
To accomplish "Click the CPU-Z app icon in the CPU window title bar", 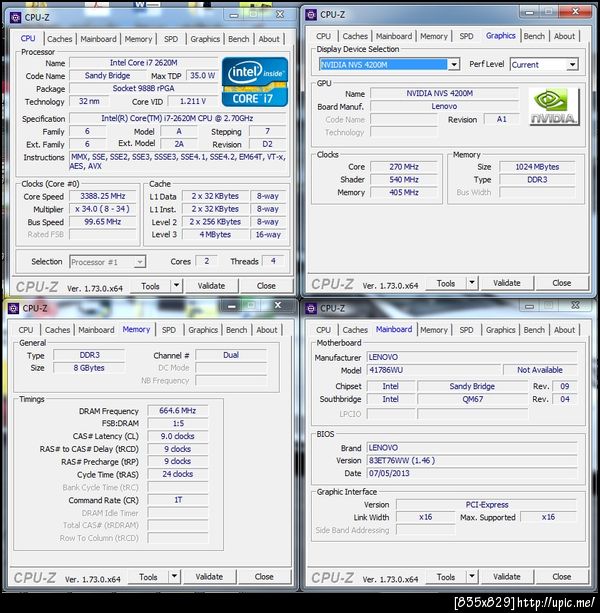I will point(15,18).
